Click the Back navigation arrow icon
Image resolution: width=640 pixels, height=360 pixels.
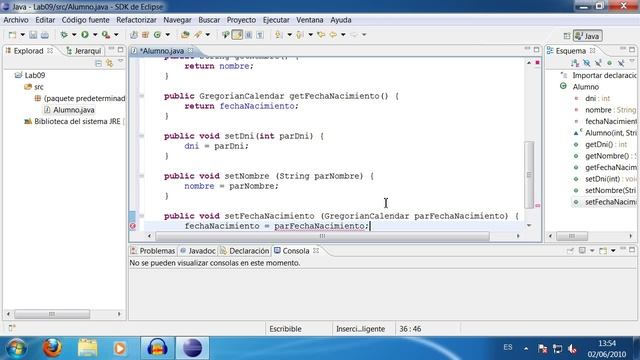333,35
